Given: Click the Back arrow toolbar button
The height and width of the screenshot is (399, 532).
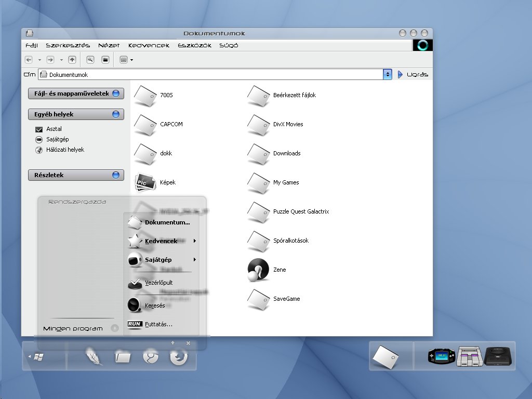Looking at the screenshot, I should point(29,60).
